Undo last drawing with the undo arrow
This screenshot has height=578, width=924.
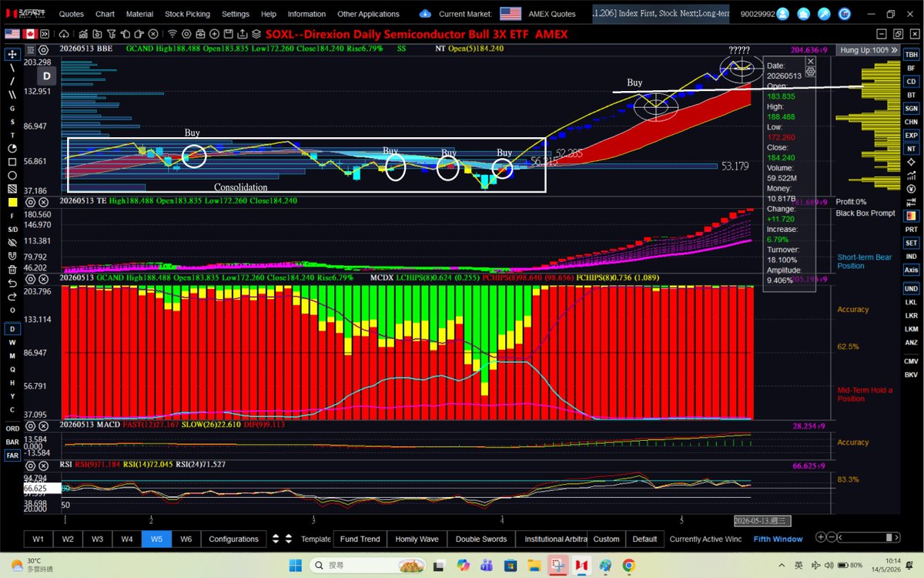12,283
